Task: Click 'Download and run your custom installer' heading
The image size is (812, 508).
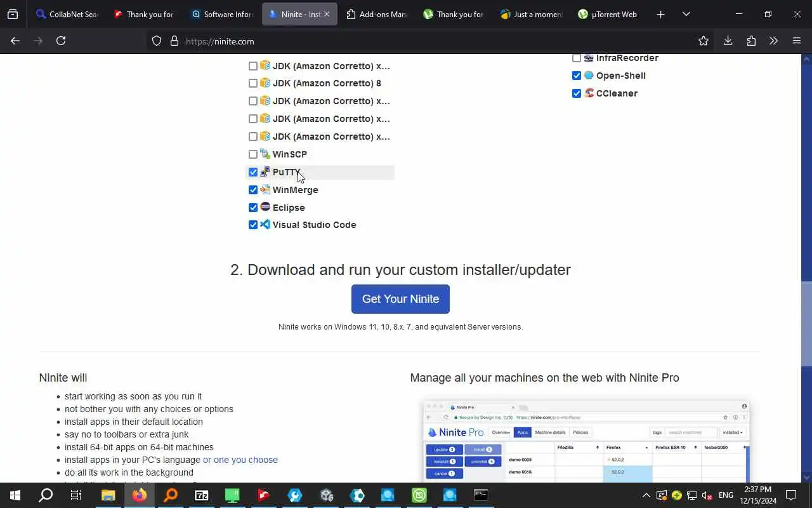Action: (x=400, y=270)
